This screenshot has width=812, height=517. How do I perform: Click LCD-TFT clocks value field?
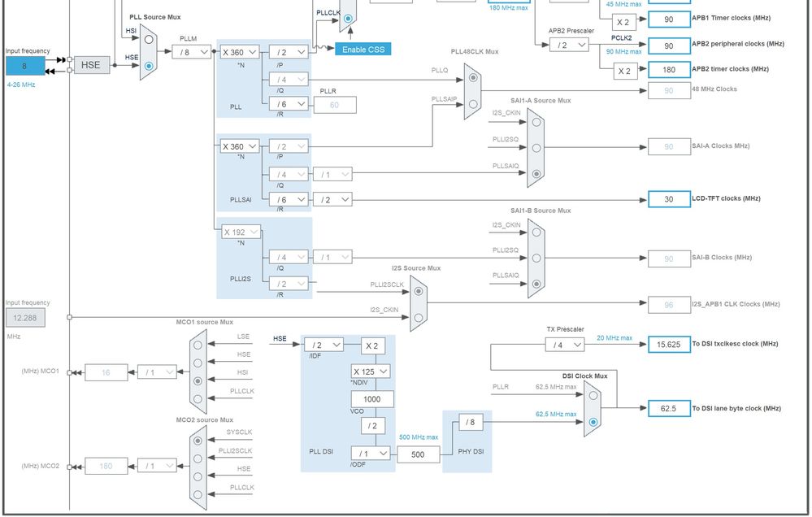coord(669,199)
